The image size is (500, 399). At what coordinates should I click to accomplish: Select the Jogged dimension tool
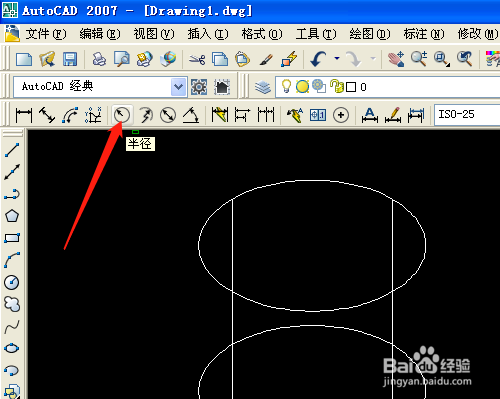point(145,115)
